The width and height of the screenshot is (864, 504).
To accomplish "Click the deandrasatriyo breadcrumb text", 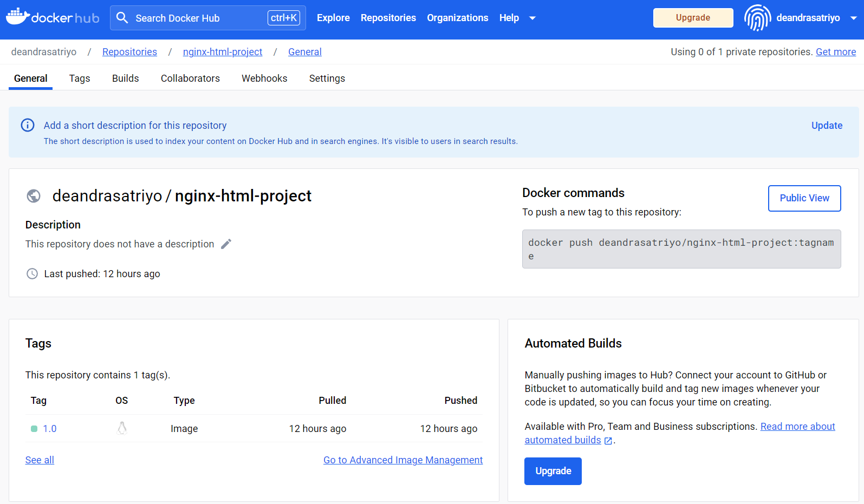I will [44, 52].
